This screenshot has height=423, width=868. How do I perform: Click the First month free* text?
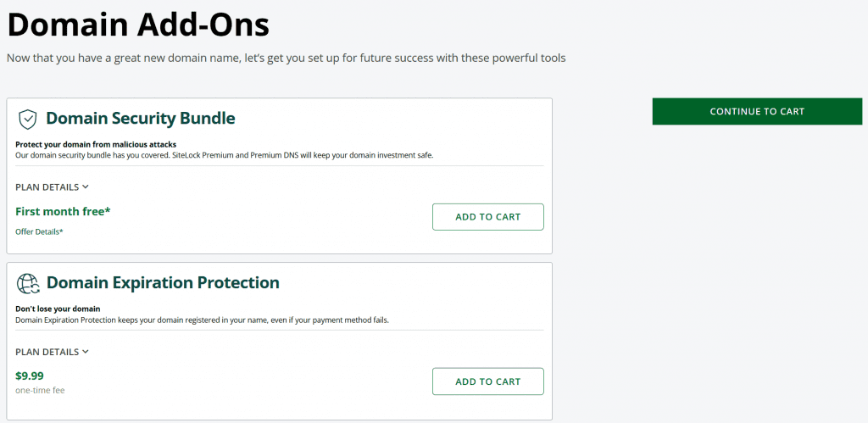(x=63, y=212)
